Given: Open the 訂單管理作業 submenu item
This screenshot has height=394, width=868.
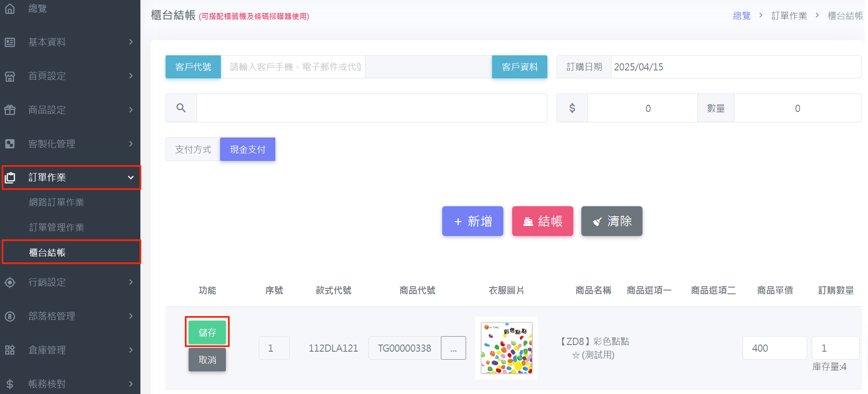Looking at the screenshot, I should pos(57,227).
